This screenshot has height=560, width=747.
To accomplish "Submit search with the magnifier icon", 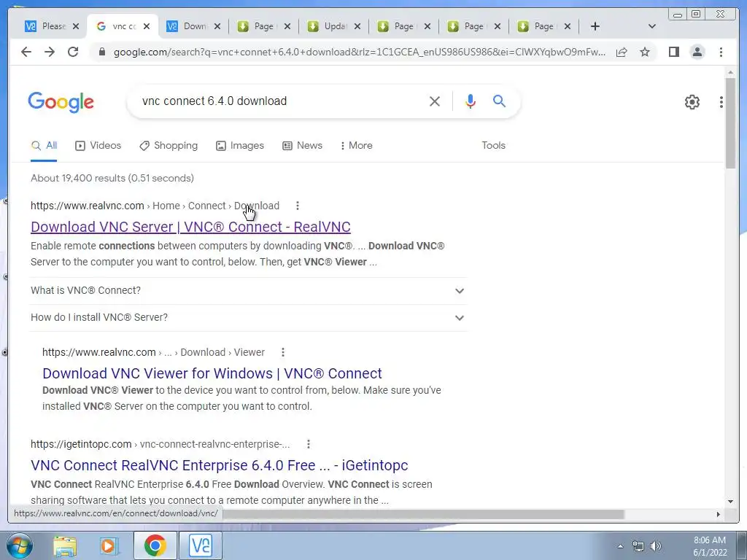I will point(499,101).
